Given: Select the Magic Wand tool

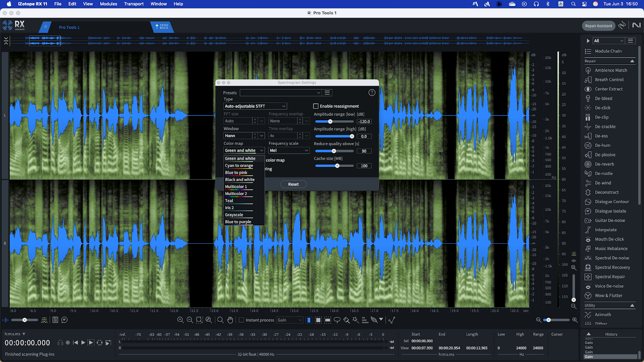Looking at the screenshot, I should pyautogui.click(x=355, y=320).
